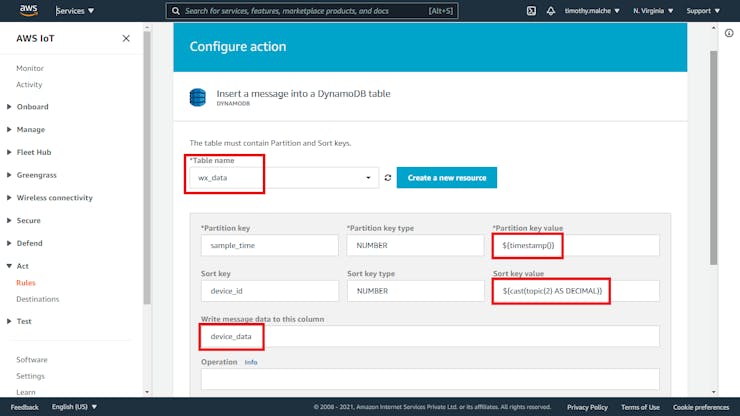Click the Partition key type field
The image size is (740, 416).
(x=415, y=246)
